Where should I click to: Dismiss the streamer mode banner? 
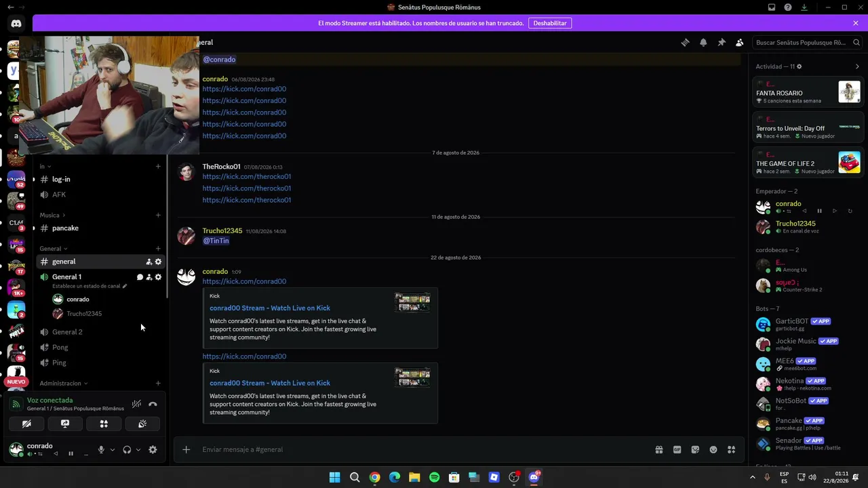(x=856, y=23)
